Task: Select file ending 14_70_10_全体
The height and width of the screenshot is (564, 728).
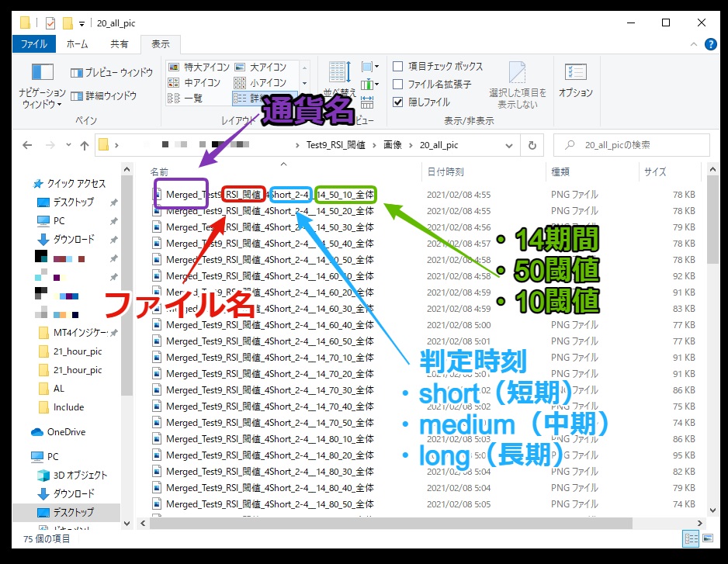Action: tap(270, 358)
